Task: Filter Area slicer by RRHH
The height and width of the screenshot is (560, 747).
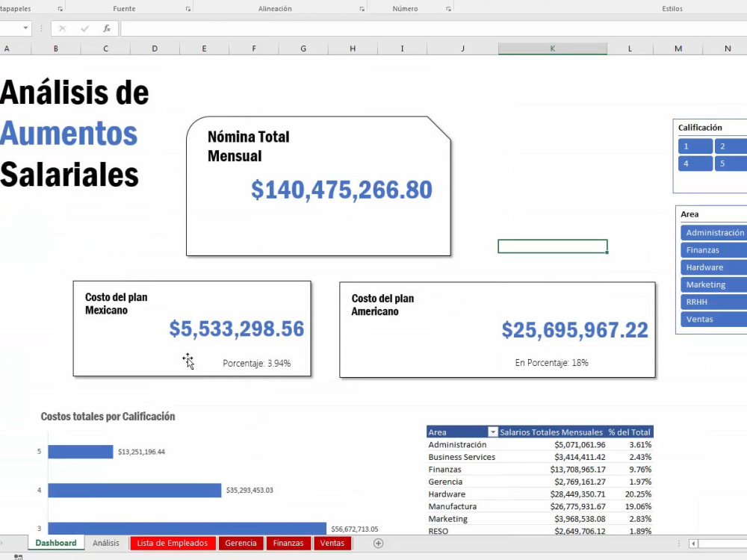Action: click(x=713, y=302)
